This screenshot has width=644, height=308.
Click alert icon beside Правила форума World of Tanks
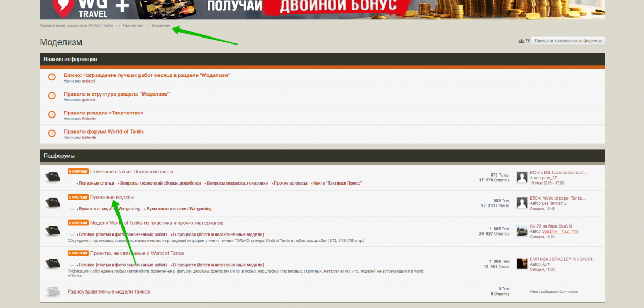click(x=52, y=134)
